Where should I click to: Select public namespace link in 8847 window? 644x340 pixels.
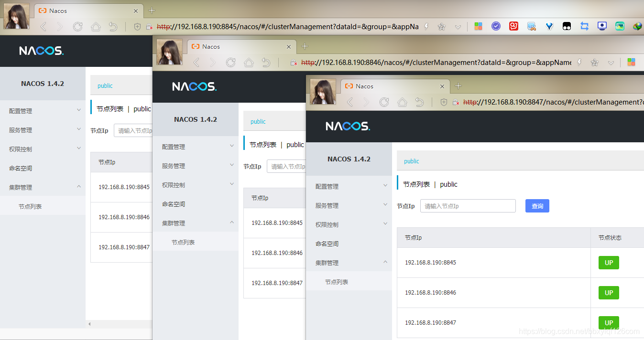tap(411, 161)
